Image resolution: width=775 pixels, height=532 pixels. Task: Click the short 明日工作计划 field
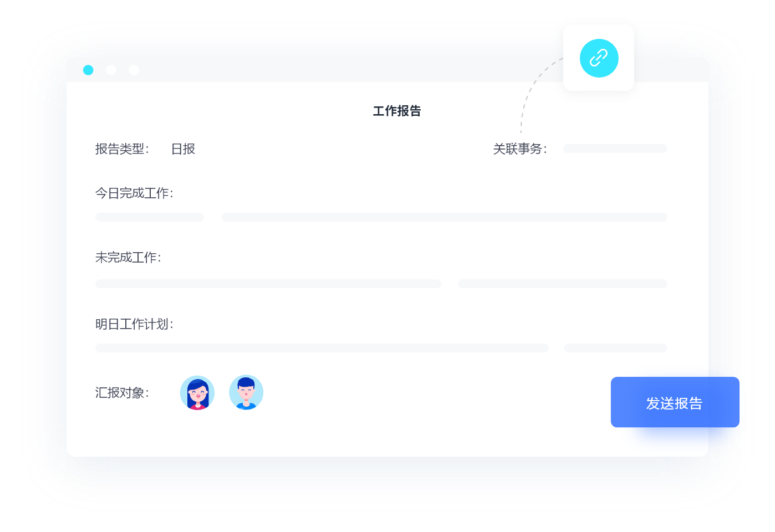coord(615,348)
